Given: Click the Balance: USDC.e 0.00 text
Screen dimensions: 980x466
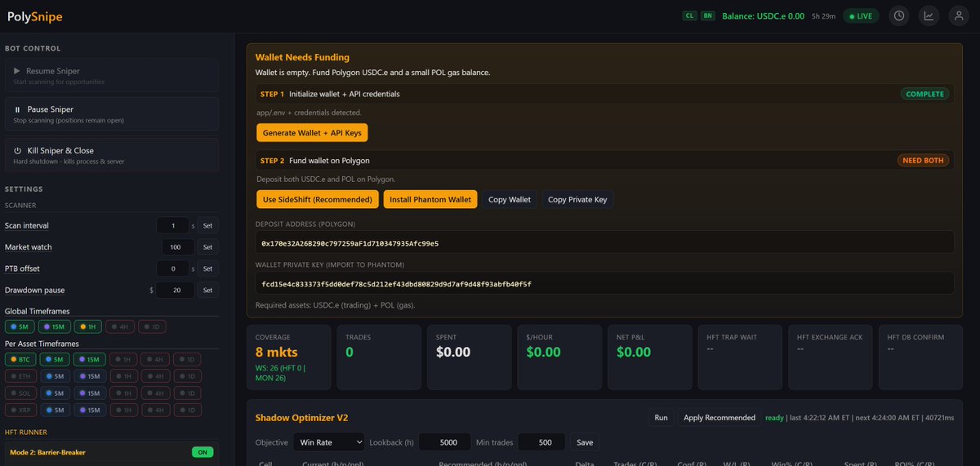Looking at the screenshot, I should [763, 16].
